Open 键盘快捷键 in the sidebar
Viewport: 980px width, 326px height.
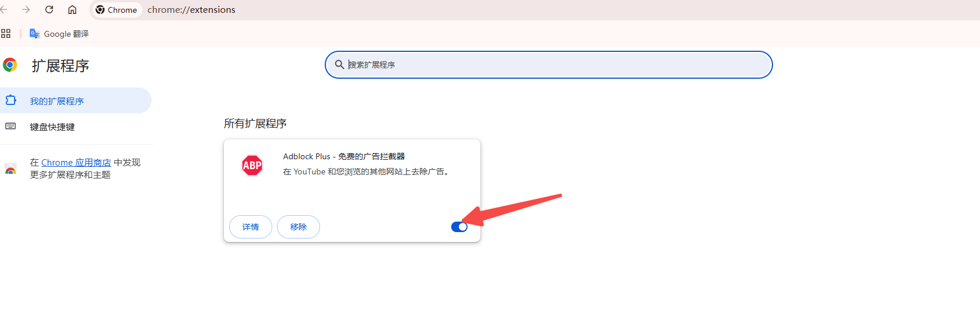pyautogui.click(x=76, y=127)
